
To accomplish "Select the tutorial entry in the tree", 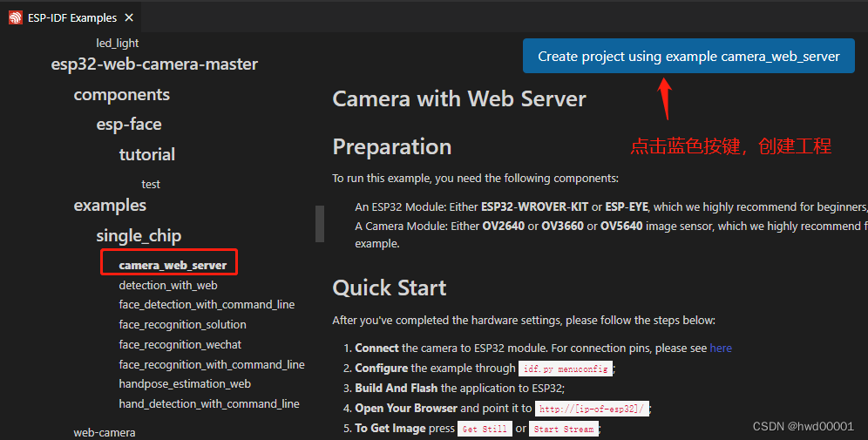I will [147, 154].
